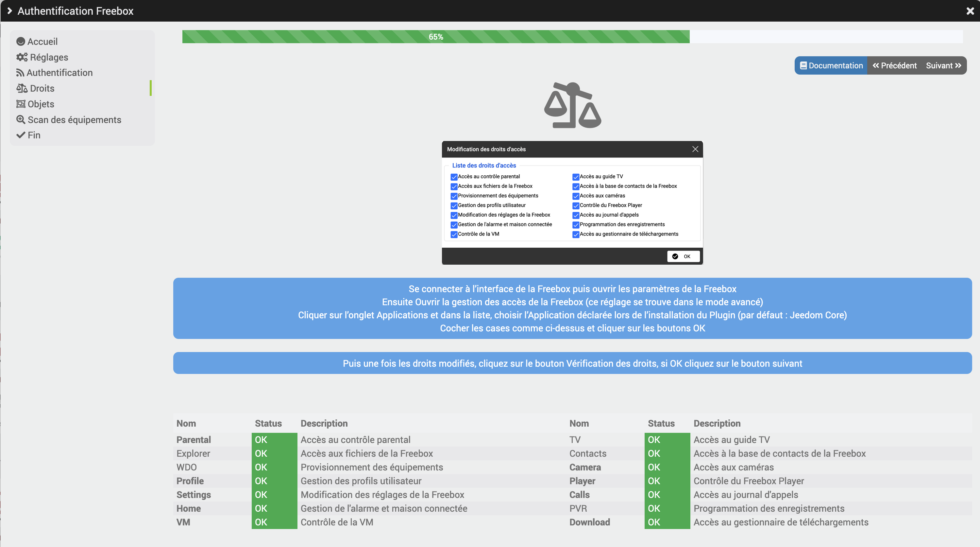Close the Modification des droits d'accès dialog
The width and height of the screenshot is (980, 547).
pyautogui.click(x=695, y=149)
